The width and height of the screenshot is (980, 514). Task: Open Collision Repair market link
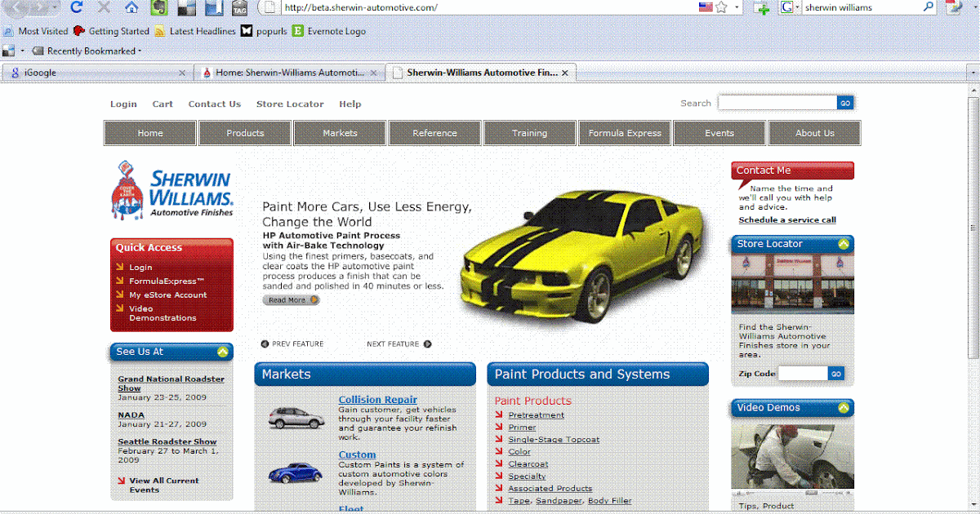pos(378,400)
